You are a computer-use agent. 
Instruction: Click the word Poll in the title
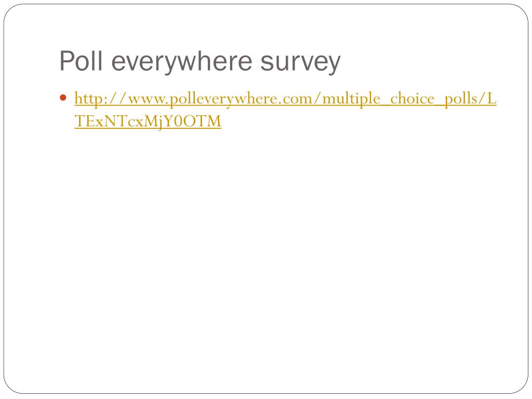[81, 61]
